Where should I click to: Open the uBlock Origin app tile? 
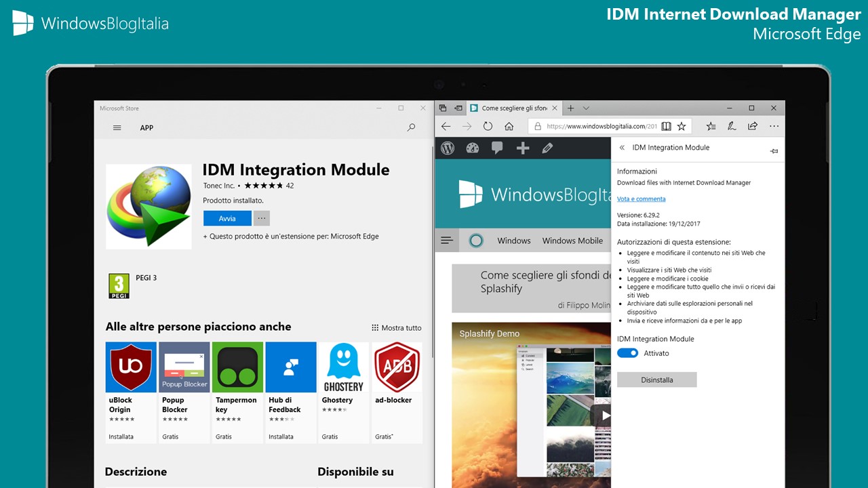131,392
